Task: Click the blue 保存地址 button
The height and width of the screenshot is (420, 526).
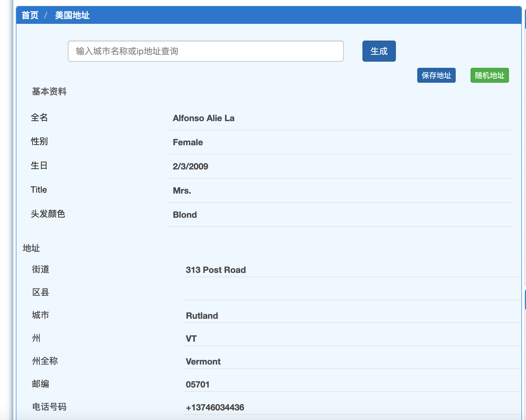Action: 436,75
